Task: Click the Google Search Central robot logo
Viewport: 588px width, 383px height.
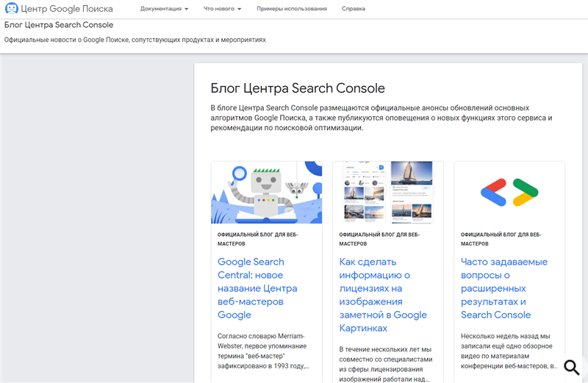Action: [x=12, y=9]
